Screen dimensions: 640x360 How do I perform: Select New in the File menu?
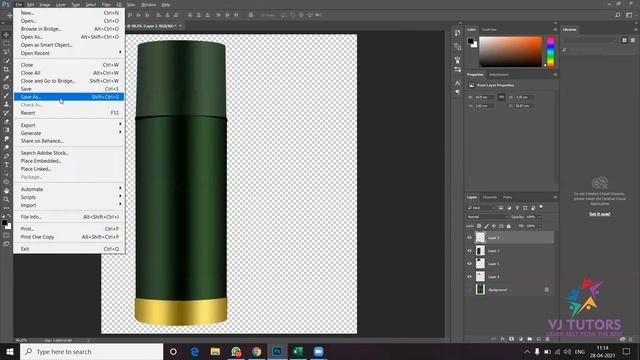coord(69,13)
